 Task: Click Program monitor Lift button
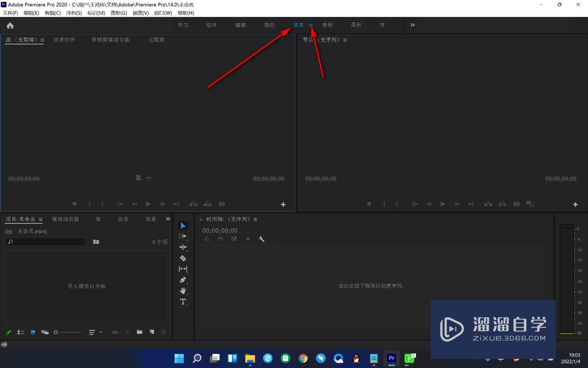pos(488,204)
